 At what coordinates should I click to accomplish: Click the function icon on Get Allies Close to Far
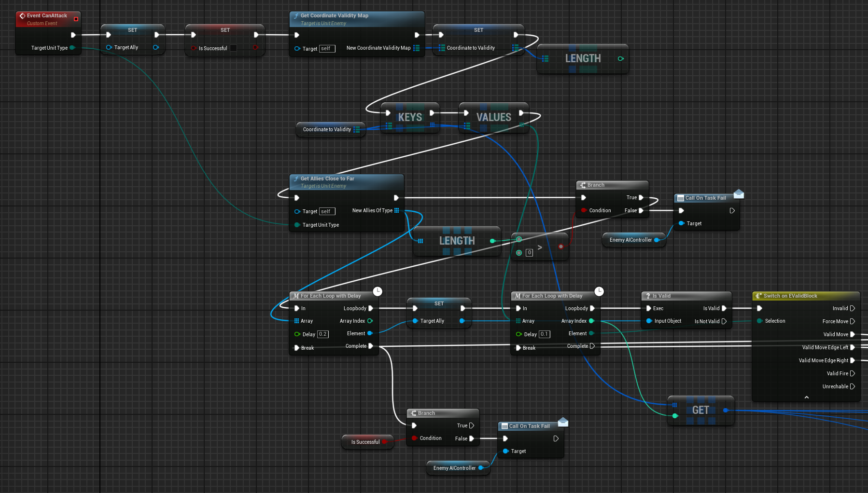click(296, 179)
